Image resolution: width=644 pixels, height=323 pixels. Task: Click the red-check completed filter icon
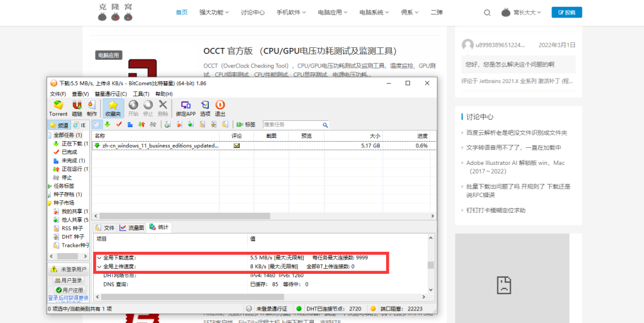(119, 124)
